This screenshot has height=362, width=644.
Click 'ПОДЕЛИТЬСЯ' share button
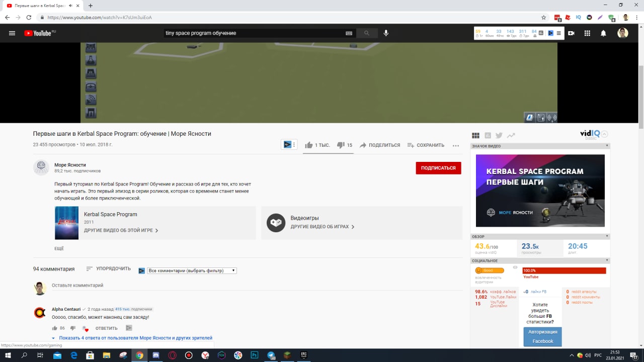click(x=380, y=145)
